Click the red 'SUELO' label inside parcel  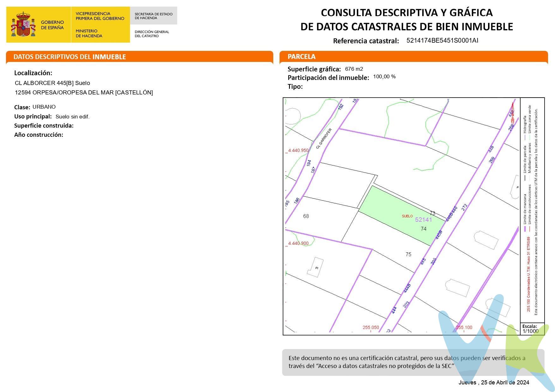pos(407,216)
